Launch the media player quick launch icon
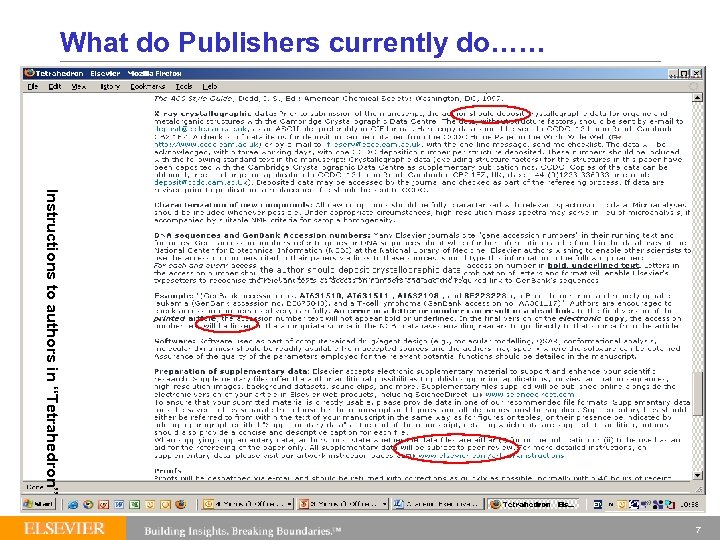Image resolution: width=720 pixels, height=540 pixels. (88, 504)
